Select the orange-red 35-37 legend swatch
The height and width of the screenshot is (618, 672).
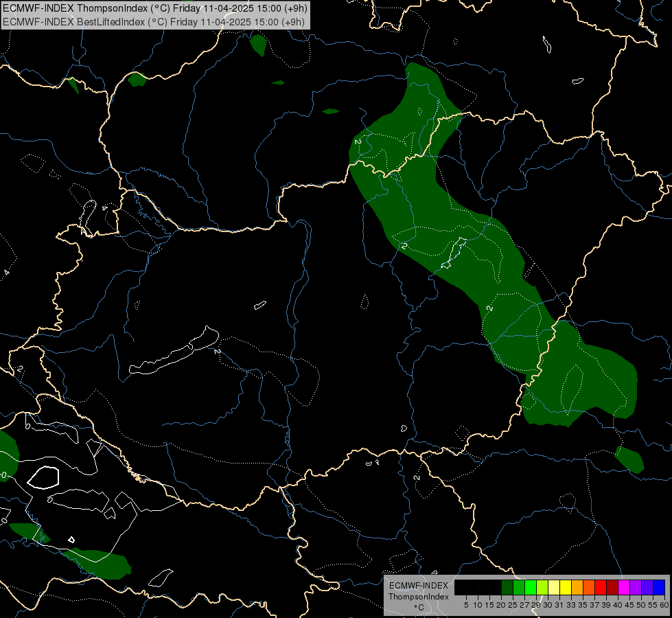pyautogui.click(x=589, y=587)
